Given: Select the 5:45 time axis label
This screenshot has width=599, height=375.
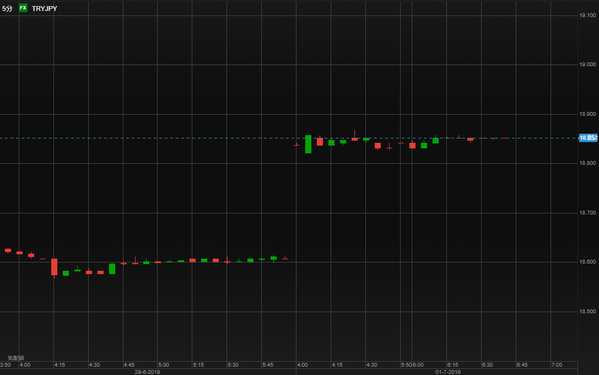Looking at the screenshot, I should (x=267, y=365).
